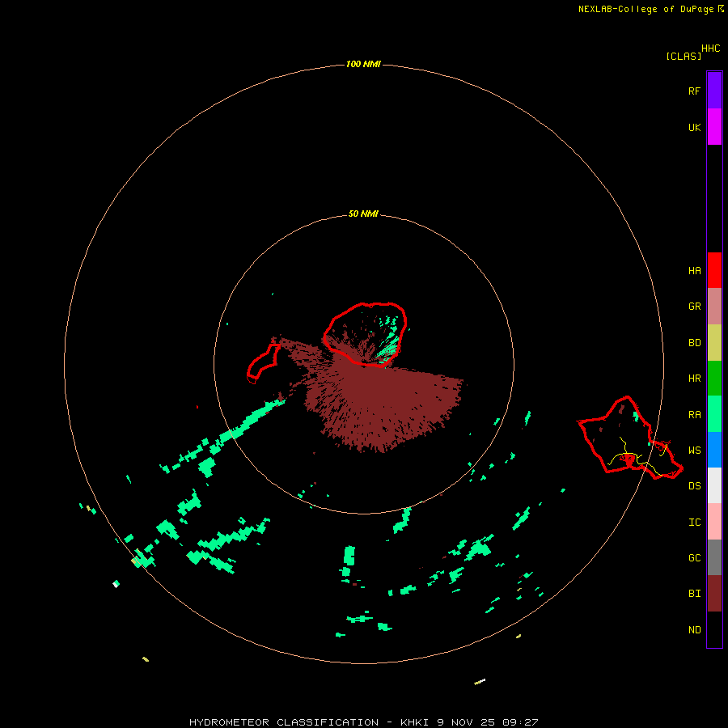Click the "DS" legend label
Viewport: 728px width, 728px height.
(694, 486)
